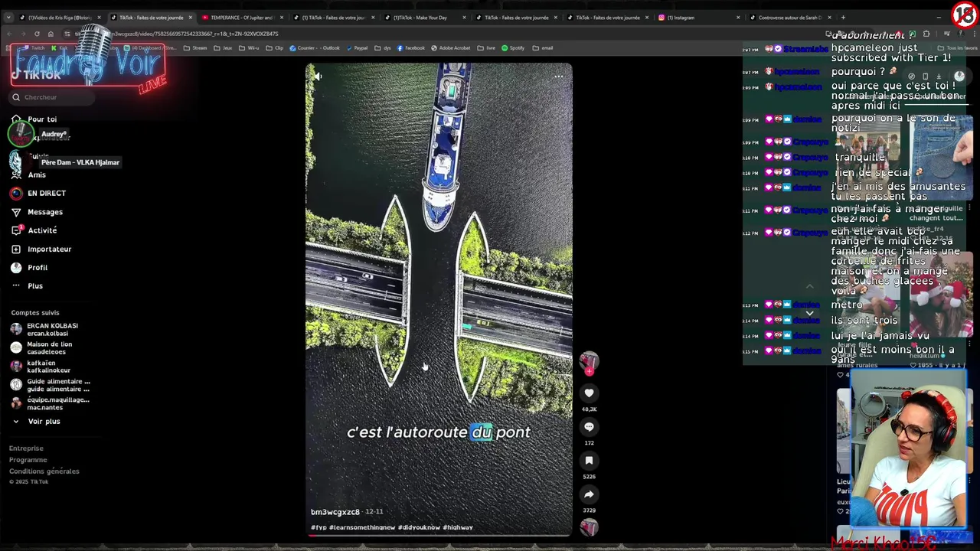Viewport: 980px width, 551px height.
Task: Open the Paypal bookmark
Action: 357,48
